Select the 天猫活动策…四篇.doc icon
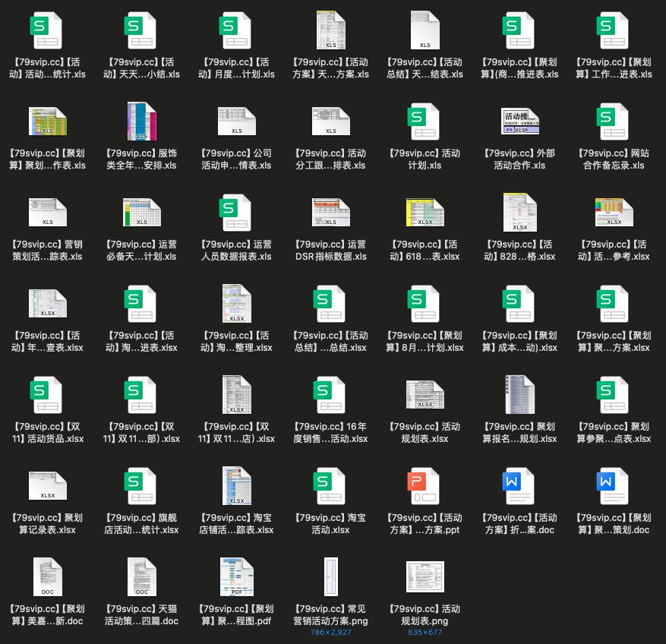 [x=141, y=577]
